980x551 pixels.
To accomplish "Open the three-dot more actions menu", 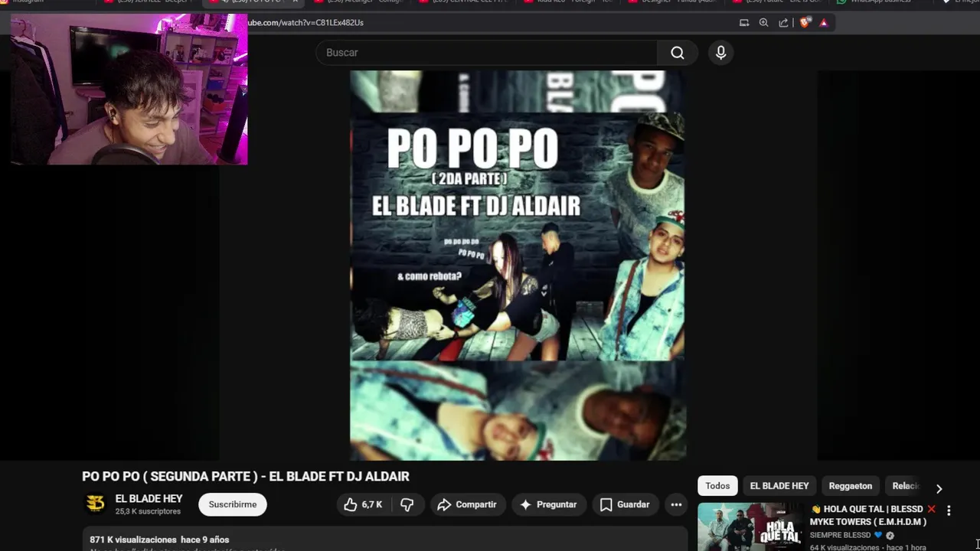I will coord(676,504).
